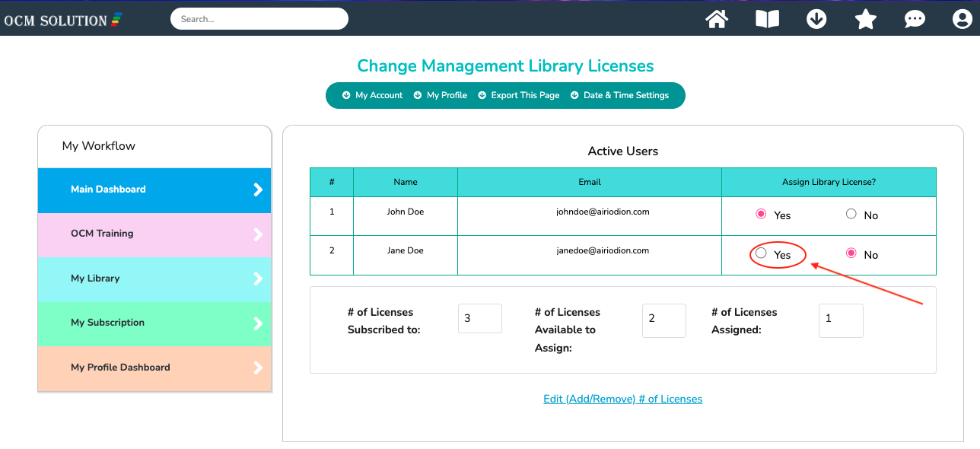The width and height of the screenshot is (980, 449).
Task: Open the Library book icon in the header
Action: coord(767,18)
